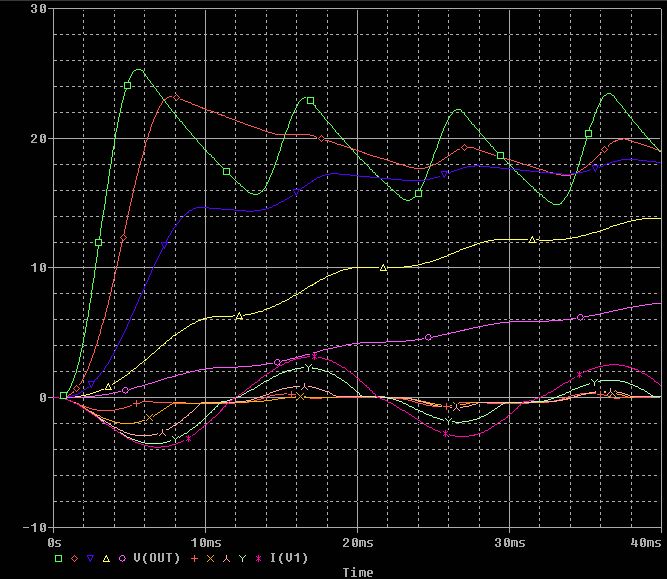667x579 pixels.
Task: Select the magenta circle legend symbol
Action: point(123,559)
